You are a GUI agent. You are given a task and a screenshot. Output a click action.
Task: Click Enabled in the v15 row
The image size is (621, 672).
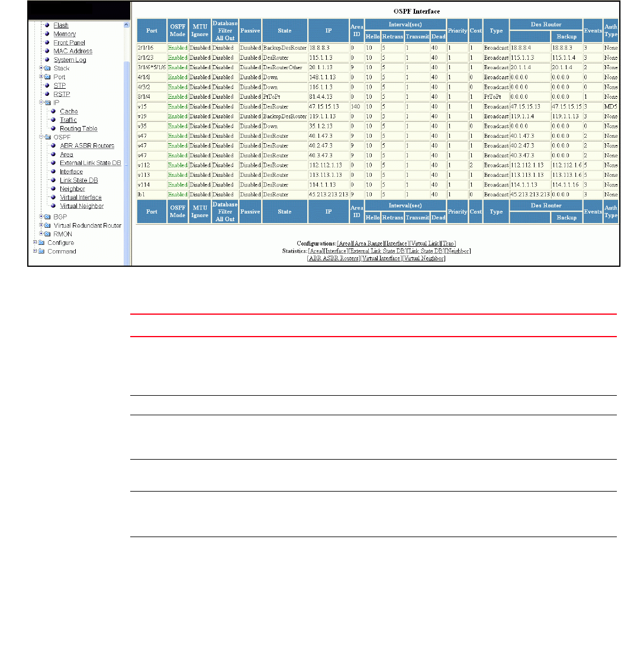(x=178, y=106)
